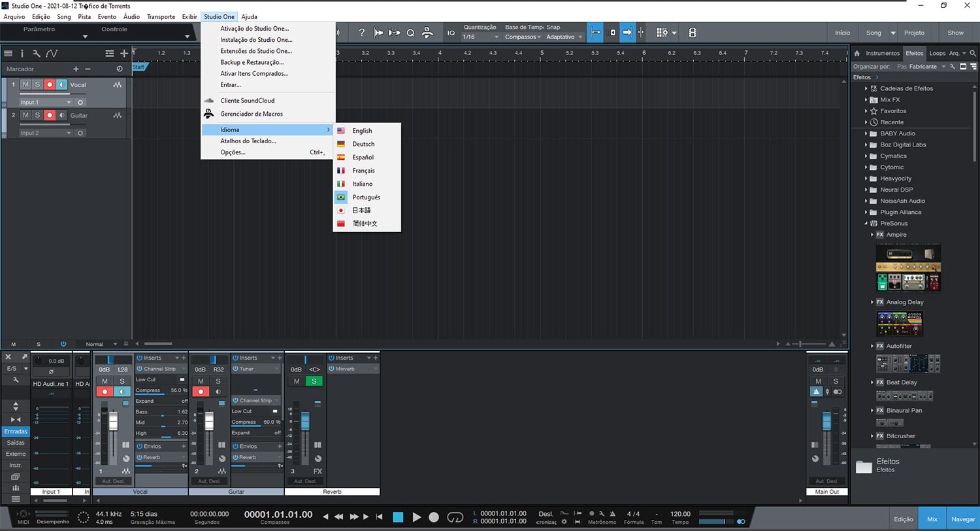The height and width of the screenshot is (531, 980).
Task: Click the add track plus icon
Action: (x=124, y=54)
